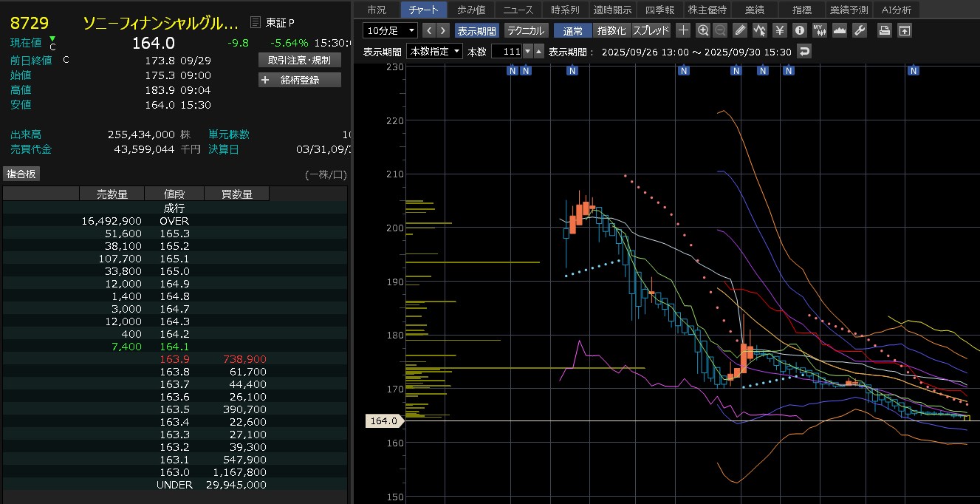
Task: Decrease bar count with down stepper arrow
Action: pyautogui.click(x=527, y=51)
